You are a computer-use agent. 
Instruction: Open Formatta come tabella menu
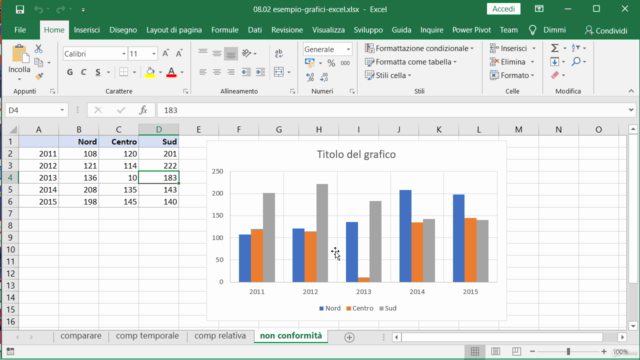pos(411,62)
